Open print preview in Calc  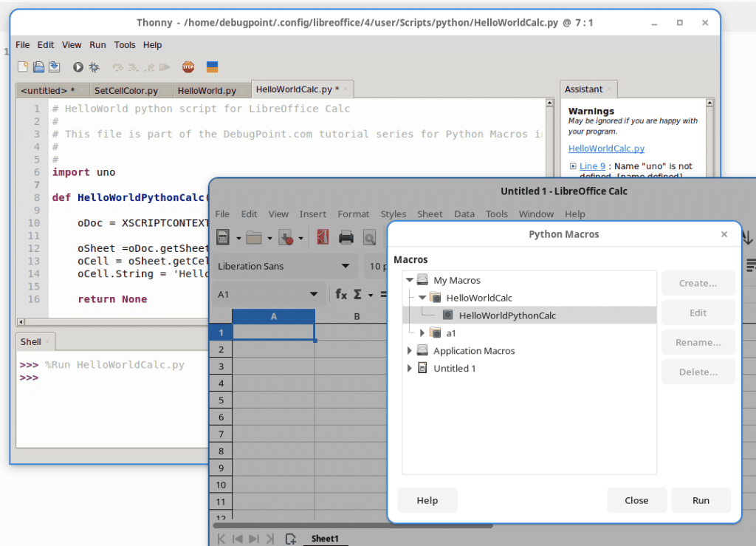[x=368, y=237]
